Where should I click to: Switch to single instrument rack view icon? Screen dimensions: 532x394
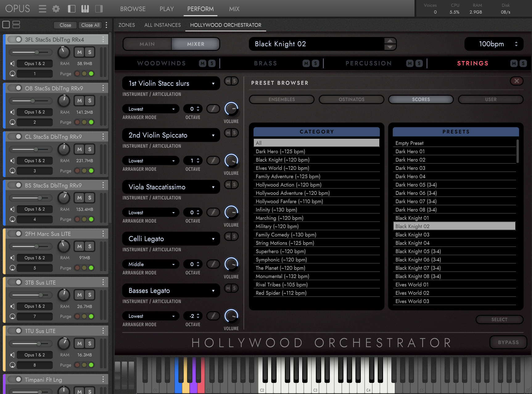(6, 25)
